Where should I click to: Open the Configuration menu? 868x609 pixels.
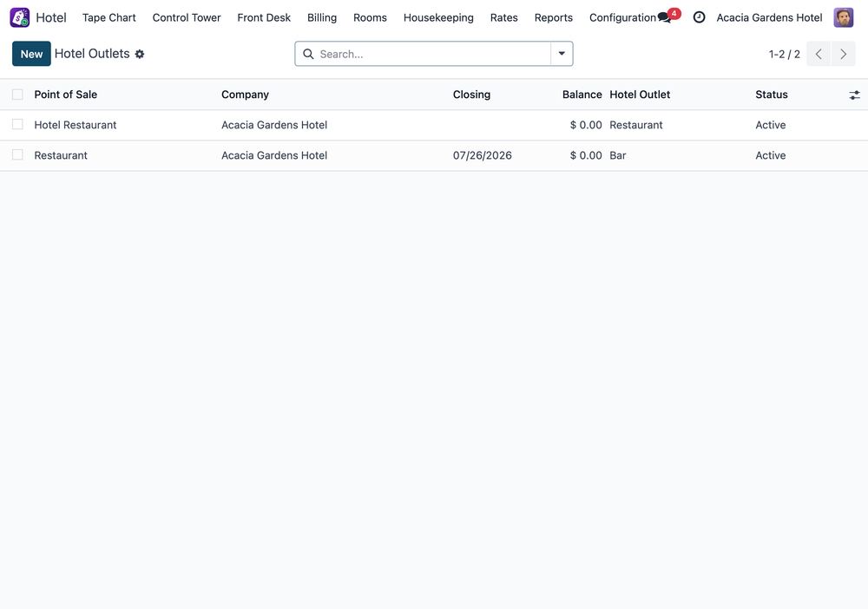(x=622, y=17)
